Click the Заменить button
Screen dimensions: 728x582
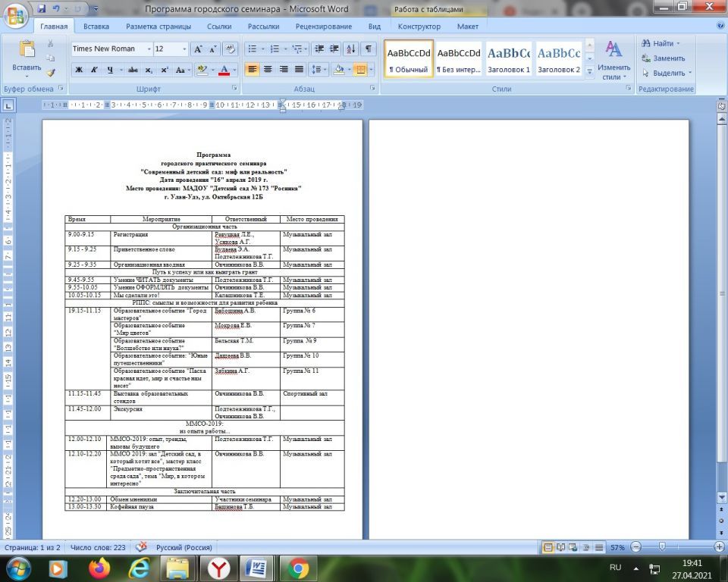[x=663, y=58]
